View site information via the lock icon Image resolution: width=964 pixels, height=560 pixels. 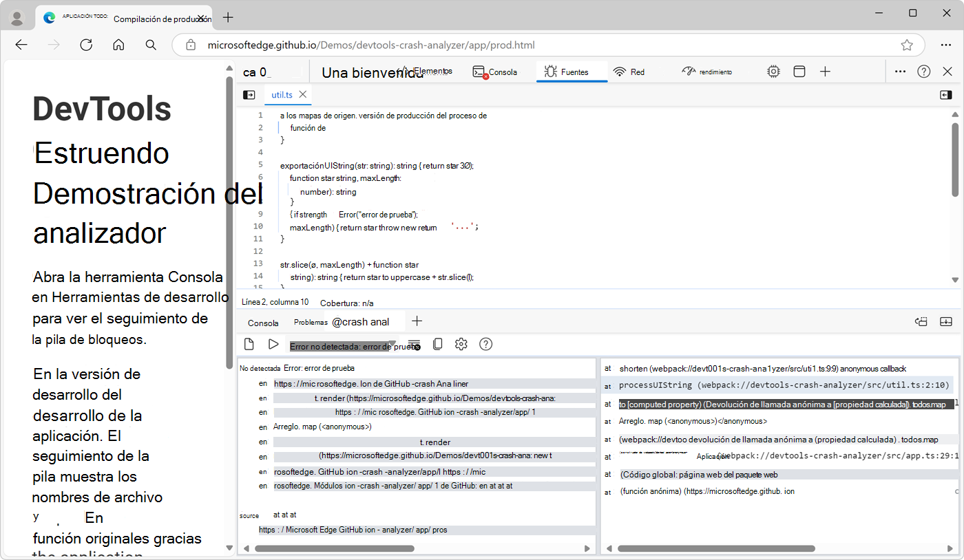pos(191,45)
